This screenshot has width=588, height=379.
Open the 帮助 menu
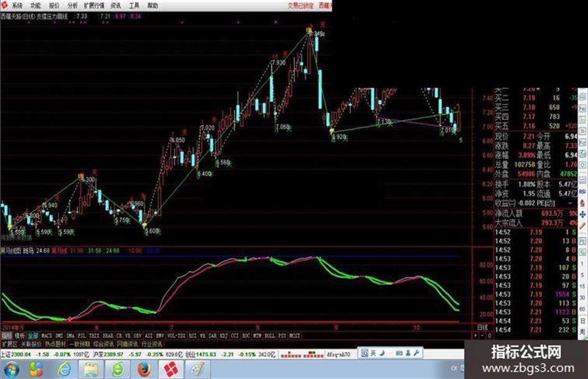[x=152, y=5]
